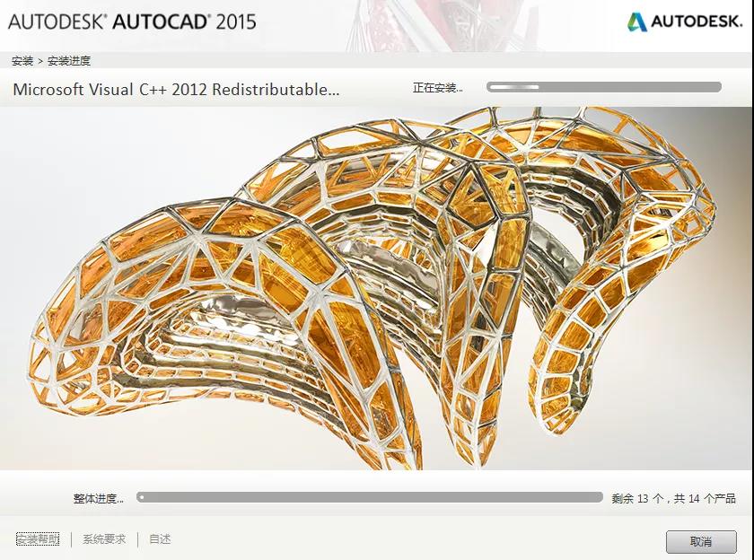Open the 安装帮助 help link
Image resolution: width=754 pixels, height=560 pixels.
pos(38,539)
